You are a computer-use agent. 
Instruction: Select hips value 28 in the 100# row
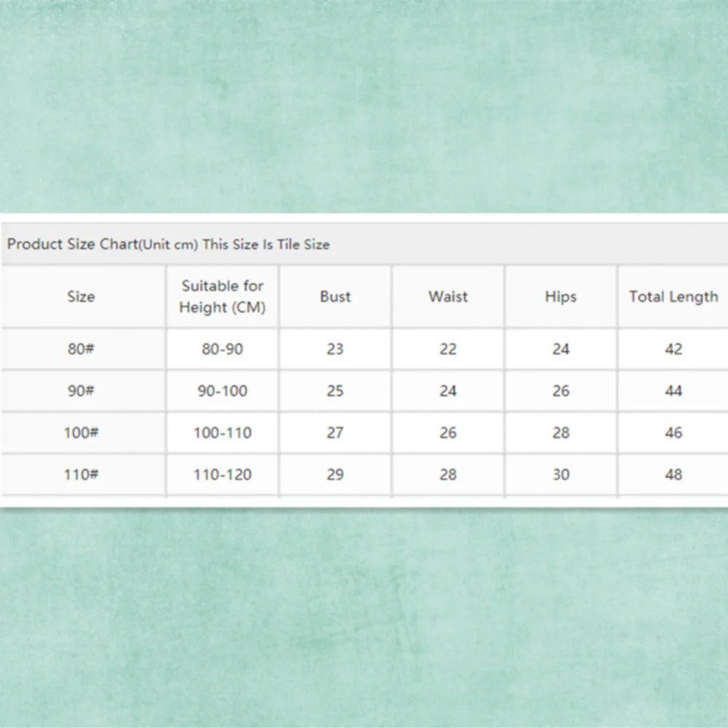(561, 433)
